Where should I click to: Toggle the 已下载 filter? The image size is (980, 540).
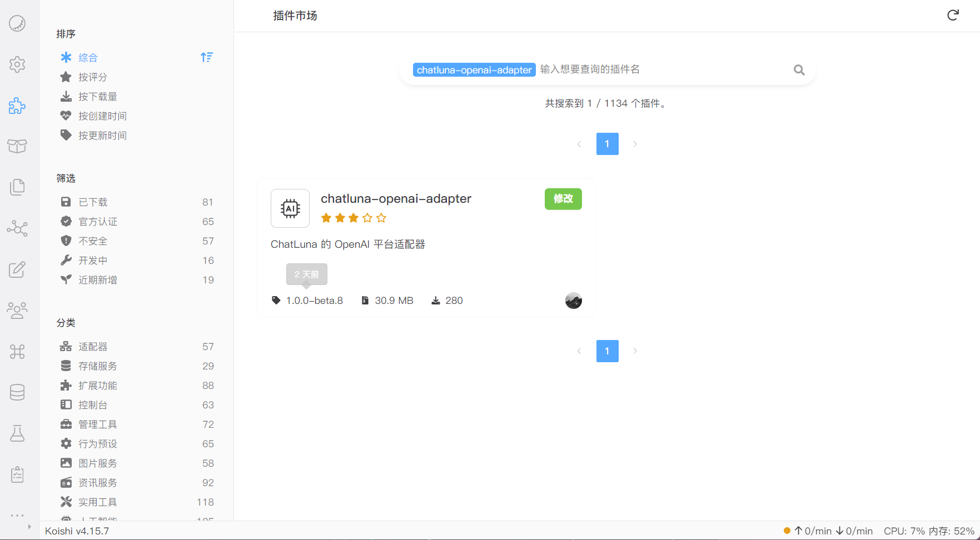(x=93, y=202)
